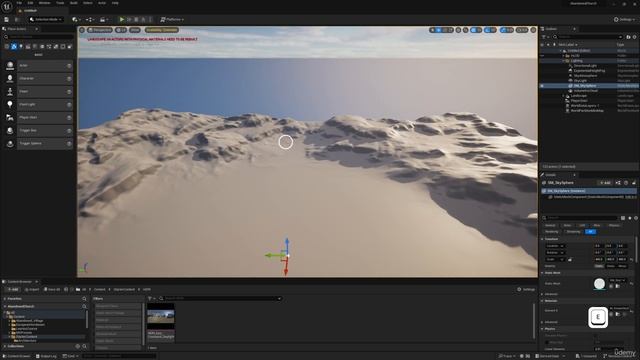Select ExponentialHeightFog in the Outliner
This screenshot has height=360, width=640.
coord(589,71)
